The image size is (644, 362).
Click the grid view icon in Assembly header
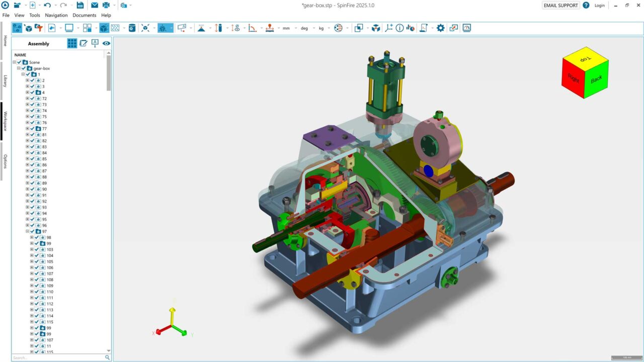(x=72, y=43)
